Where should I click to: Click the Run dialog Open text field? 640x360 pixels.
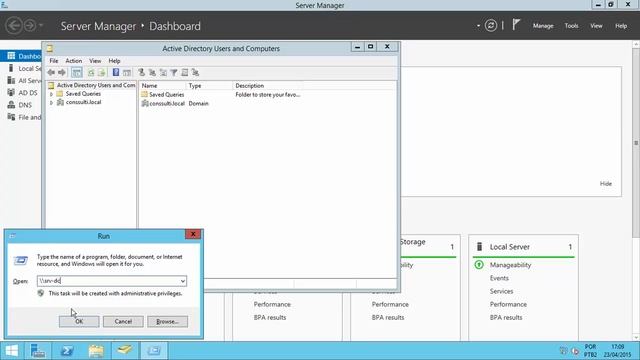coord(108,281)
